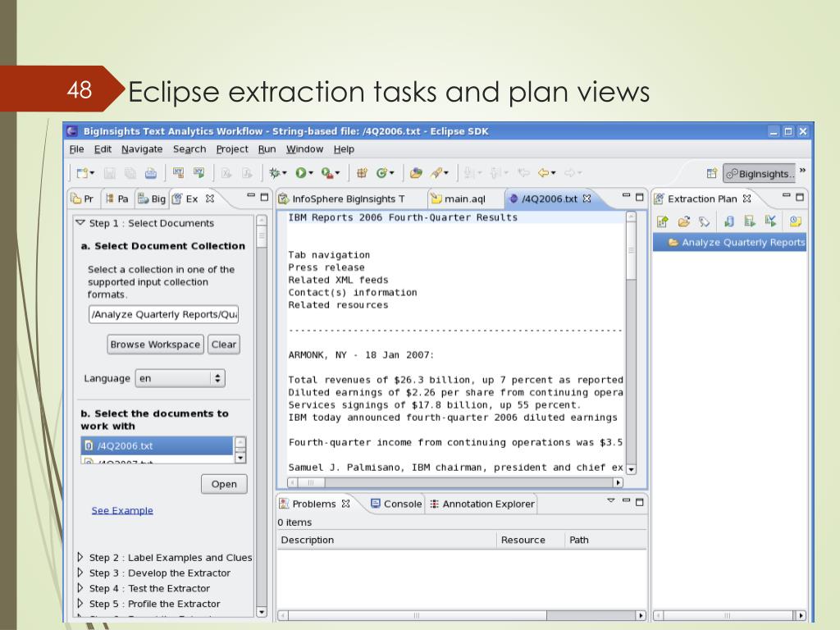
Task: Click the yellow Back navigation arrow
Action: tap(543, 172)
